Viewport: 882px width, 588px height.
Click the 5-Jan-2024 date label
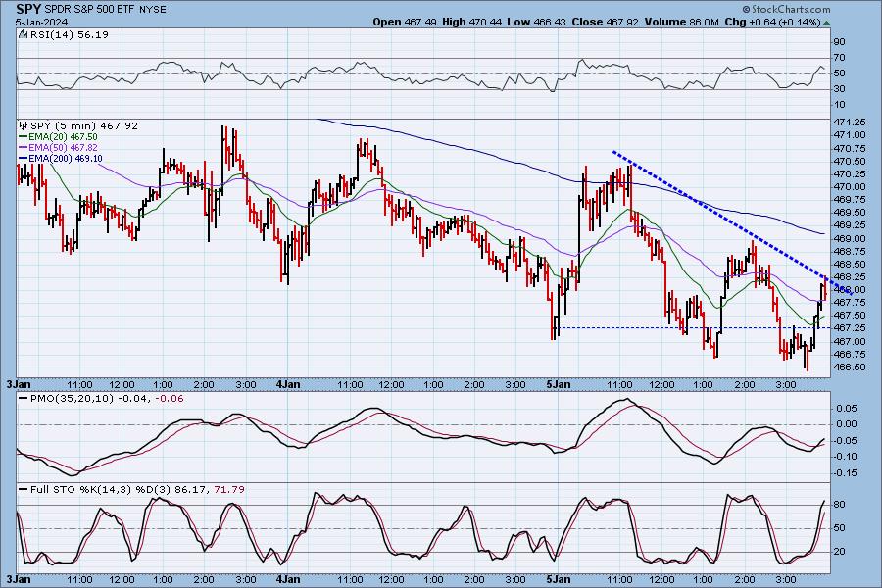(x=41, y=22)
